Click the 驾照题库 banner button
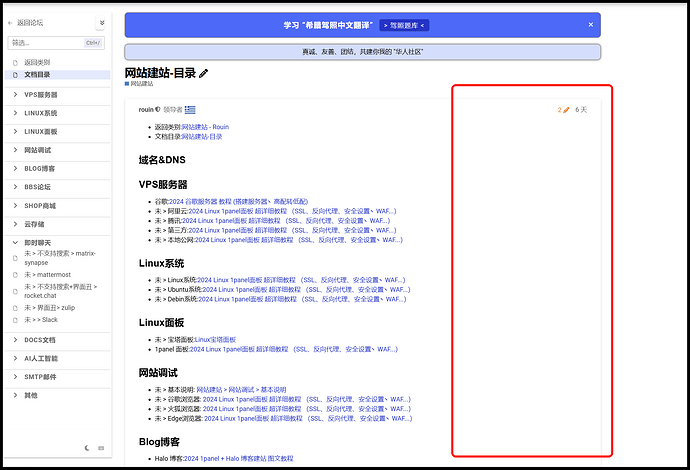The width and height of the screenshot is (690, 470). point(404,26)
